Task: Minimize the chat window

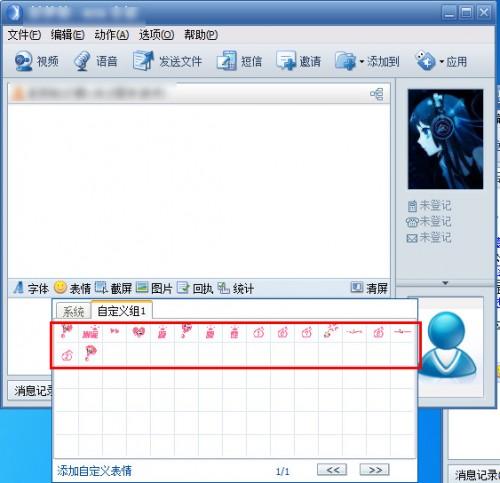Action: click(449, 13)
